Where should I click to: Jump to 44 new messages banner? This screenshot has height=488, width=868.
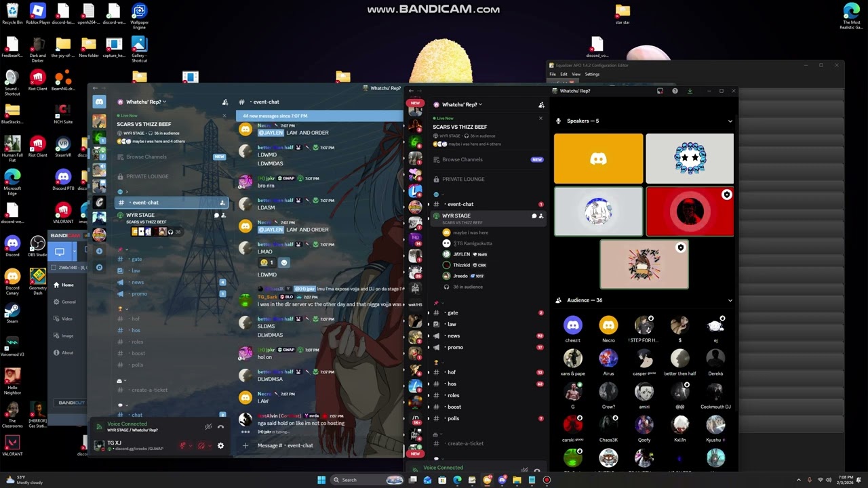coord(319,116)
